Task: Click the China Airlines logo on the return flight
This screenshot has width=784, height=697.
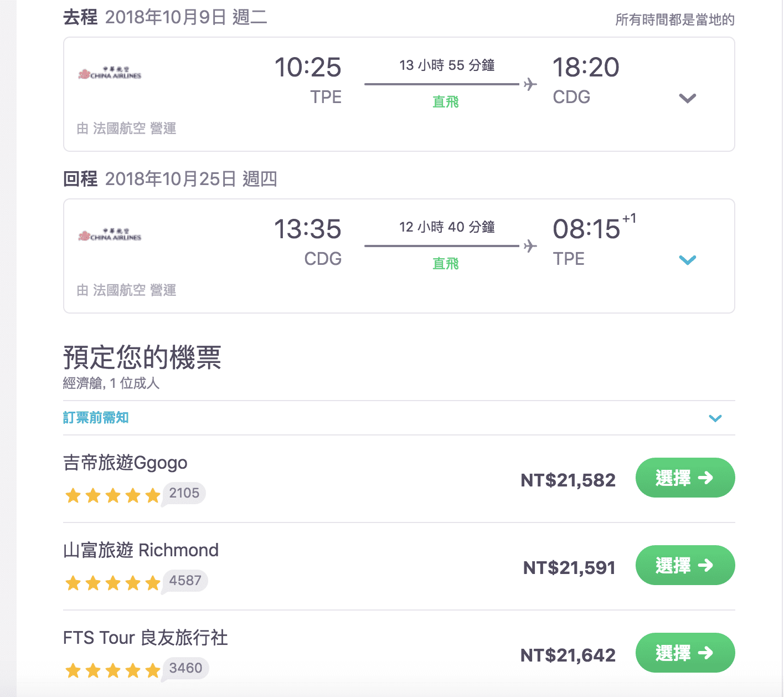Action: pos(110,235)
